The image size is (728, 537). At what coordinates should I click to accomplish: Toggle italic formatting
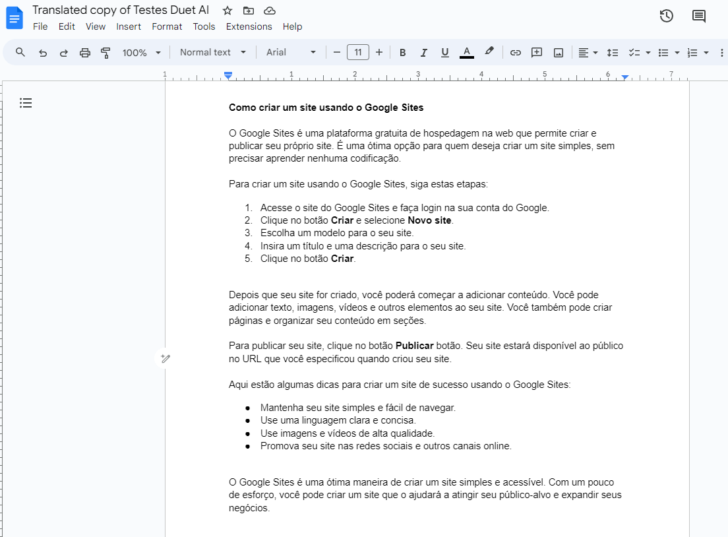click(x=423, y=52)
